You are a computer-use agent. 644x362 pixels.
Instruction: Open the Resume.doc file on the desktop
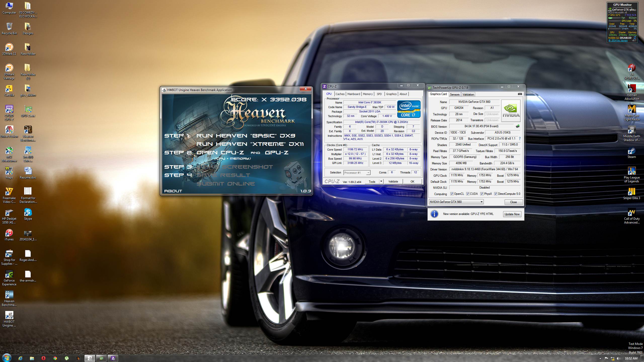pyautogui.click(x=28, y=173)
